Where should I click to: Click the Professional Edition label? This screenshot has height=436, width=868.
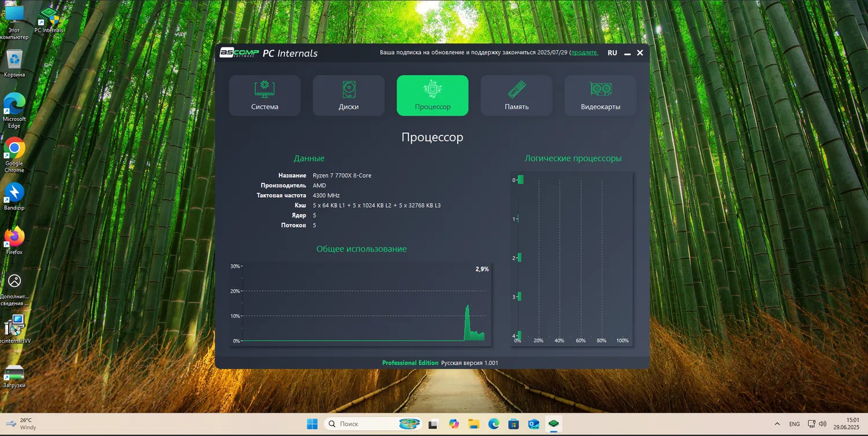pos(410,363)
